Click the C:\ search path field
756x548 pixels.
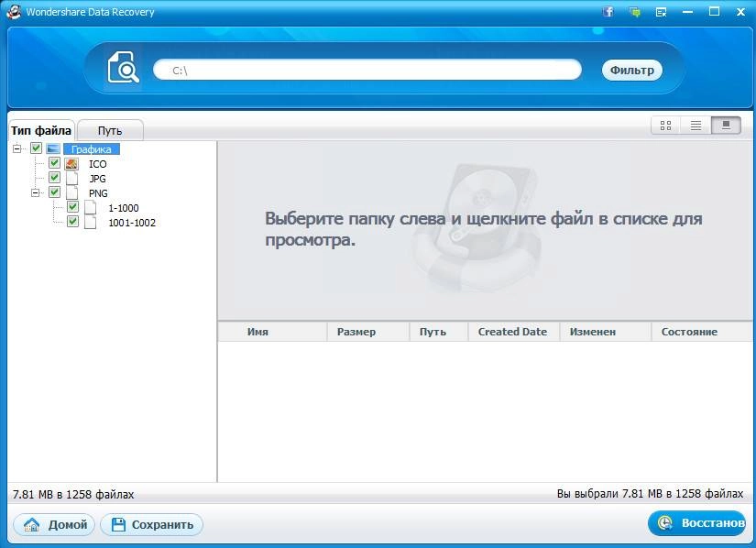pyautogui.click(x=367, y=70)
